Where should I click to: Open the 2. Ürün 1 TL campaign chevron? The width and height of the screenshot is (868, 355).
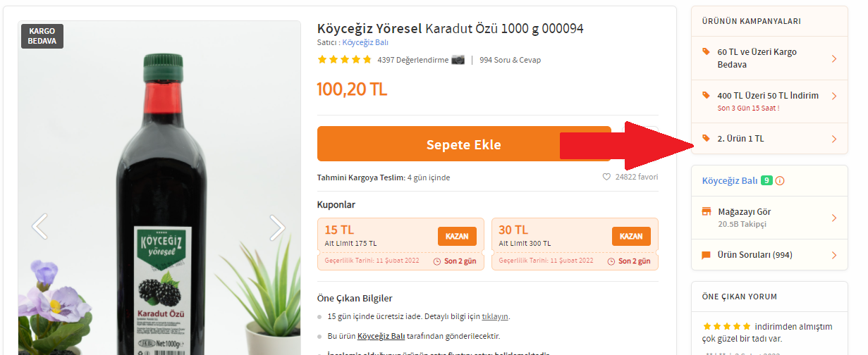coord(834,139)
